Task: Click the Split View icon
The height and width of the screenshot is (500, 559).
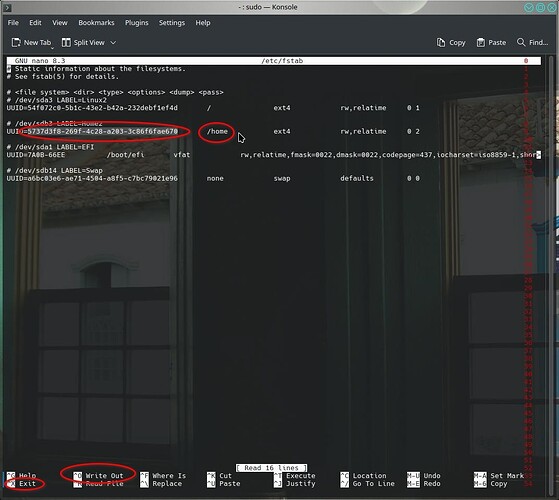Action: pyautogui.click(x=66, y=43)
